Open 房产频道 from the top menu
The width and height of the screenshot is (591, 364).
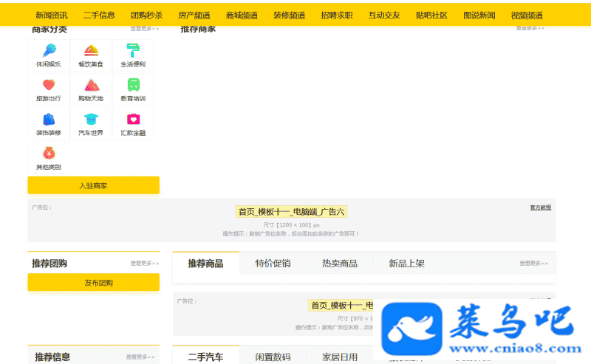194,15
